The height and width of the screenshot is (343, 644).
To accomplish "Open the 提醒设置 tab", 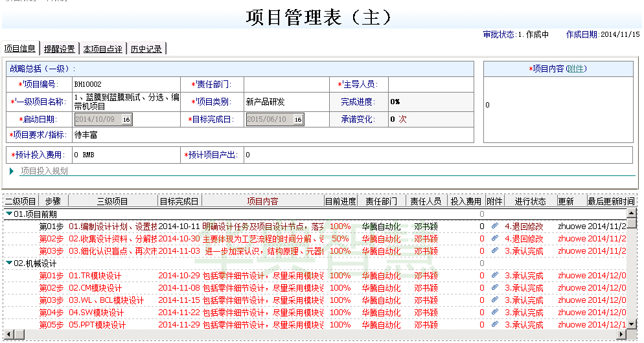I will click(x=59, y=49).
